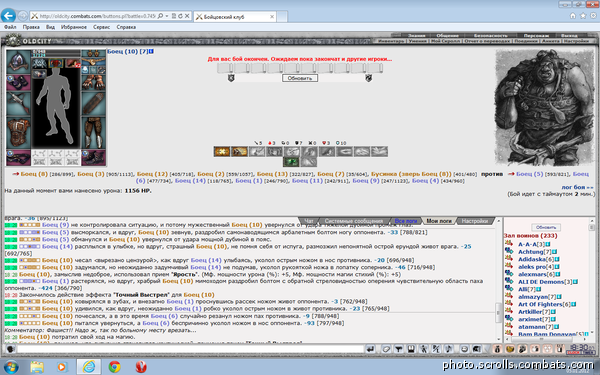This screenshot has height=375, width=600.
Task: Open the Файл menu
Action: click(10, 27)
